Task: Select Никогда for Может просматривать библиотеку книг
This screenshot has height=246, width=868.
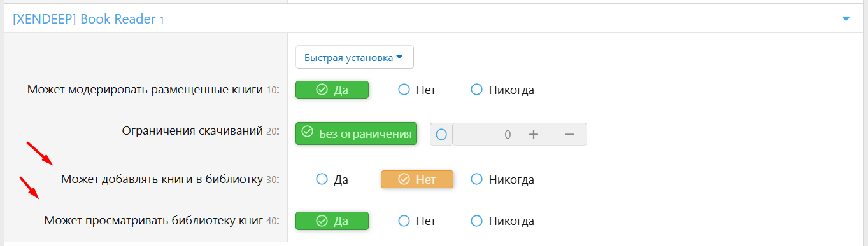Action: [x=502, y=221]
